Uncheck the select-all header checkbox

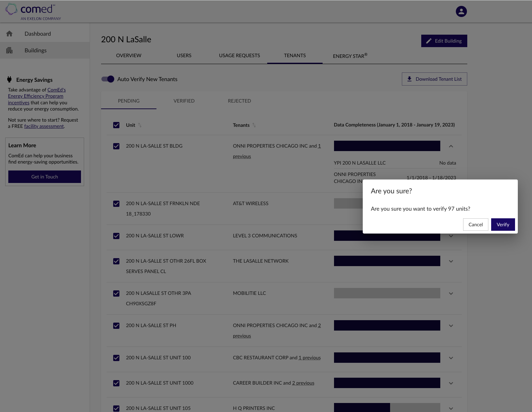coord(116,125)
